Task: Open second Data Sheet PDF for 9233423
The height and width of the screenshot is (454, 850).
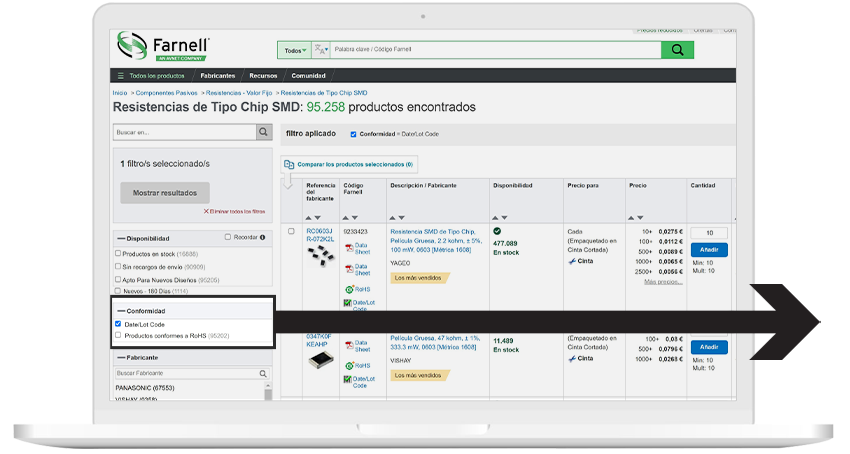Action: click(x=357, y=270)
